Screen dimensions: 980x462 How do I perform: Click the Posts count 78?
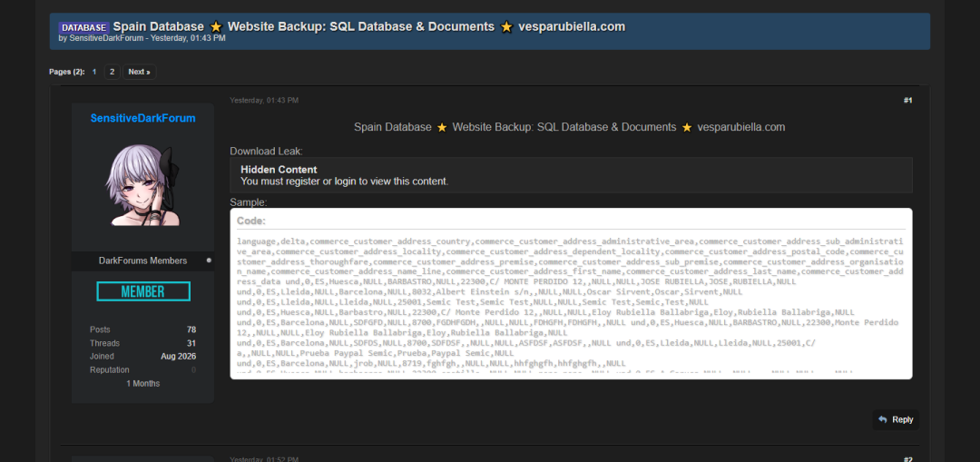click(191, 329)
